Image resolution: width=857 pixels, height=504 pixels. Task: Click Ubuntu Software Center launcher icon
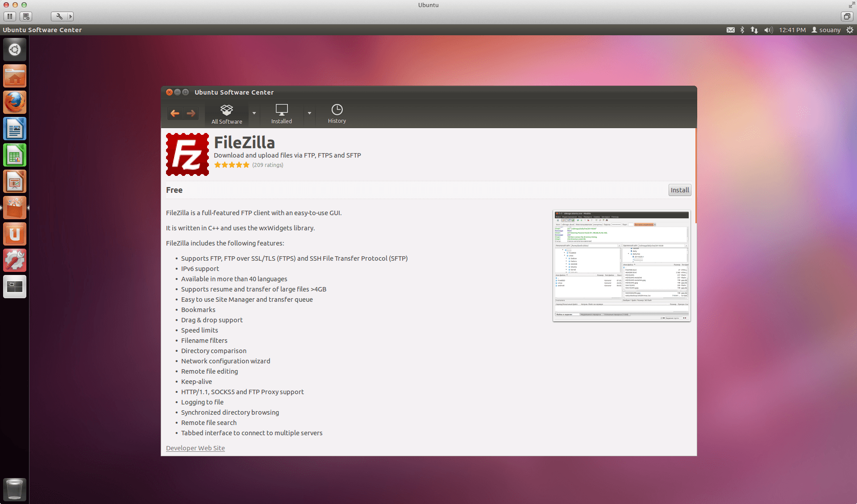coord(15,208)
